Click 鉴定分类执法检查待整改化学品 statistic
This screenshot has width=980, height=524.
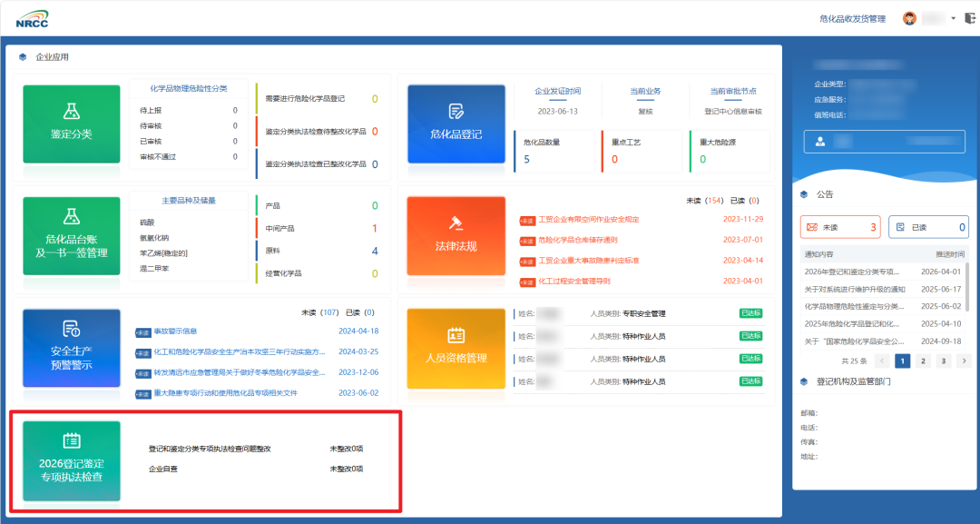320,132
